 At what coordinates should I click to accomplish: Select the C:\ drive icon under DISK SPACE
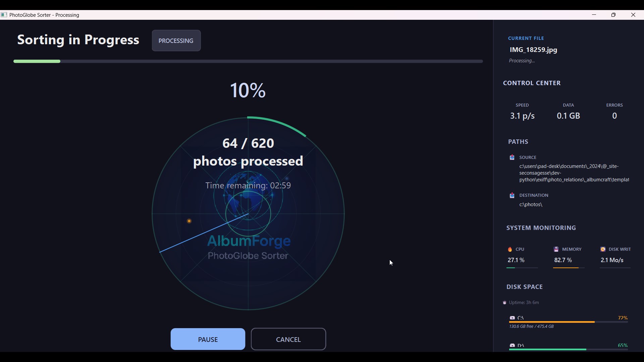coord(512,318)
